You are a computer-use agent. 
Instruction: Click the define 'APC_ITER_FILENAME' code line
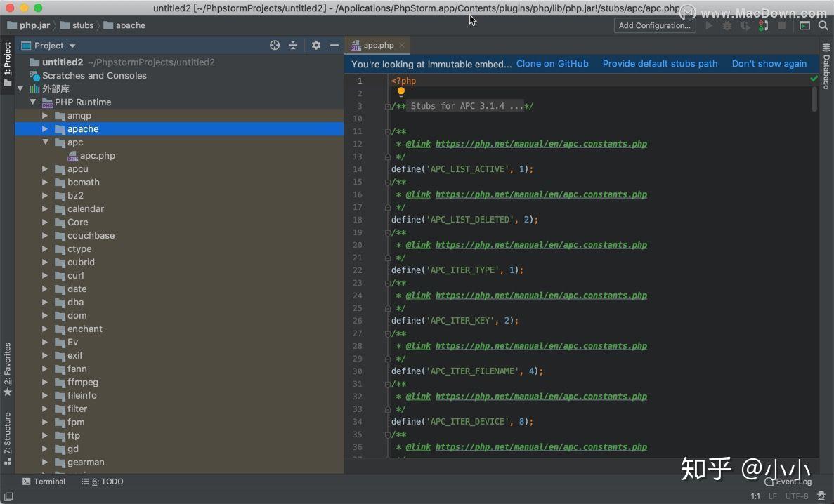[467, 371]
